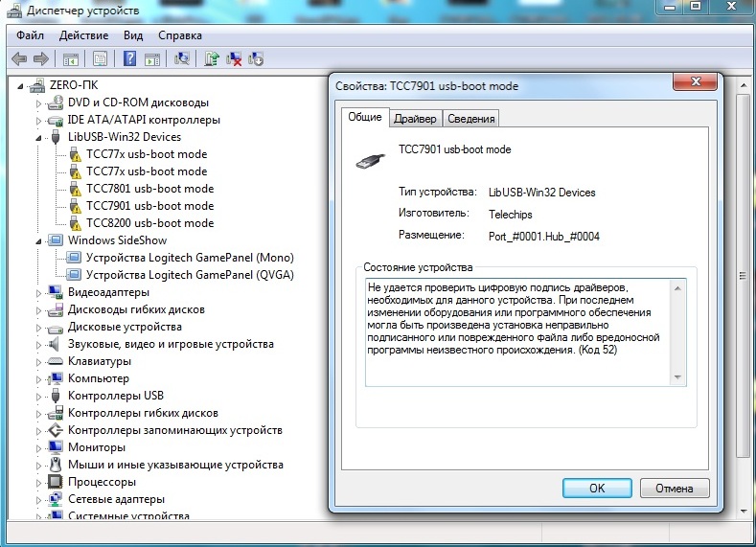
Task: Expand the Видеоадаптеры node
Action: coord(38,292)
